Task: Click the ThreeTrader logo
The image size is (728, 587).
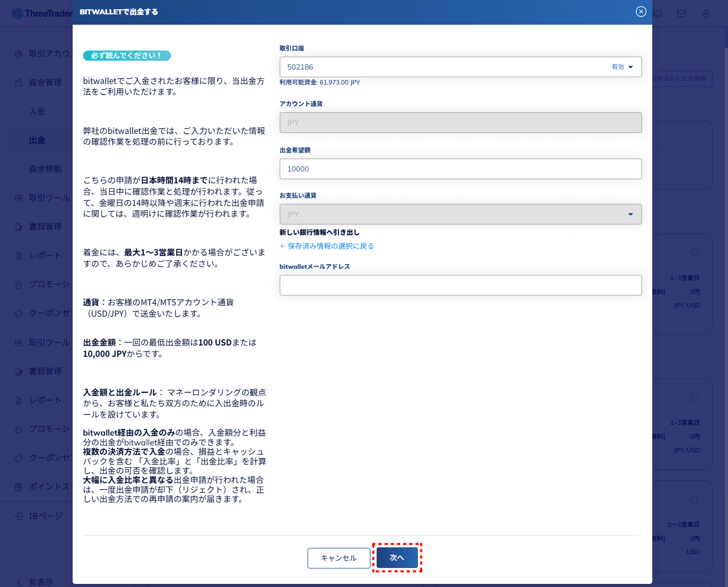Action: pos(42,13)
